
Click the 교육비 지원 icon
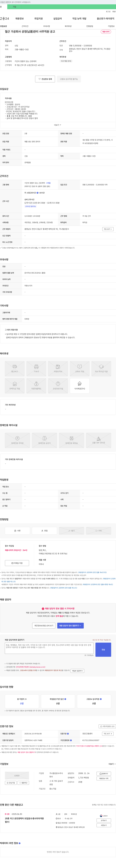(80, 369)
